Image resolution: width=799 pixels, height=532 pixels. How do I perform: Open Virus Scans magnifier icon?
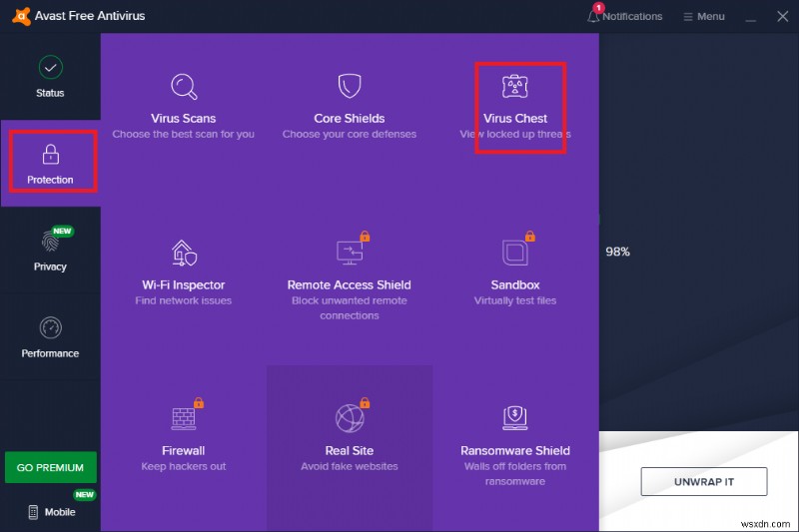184,87
